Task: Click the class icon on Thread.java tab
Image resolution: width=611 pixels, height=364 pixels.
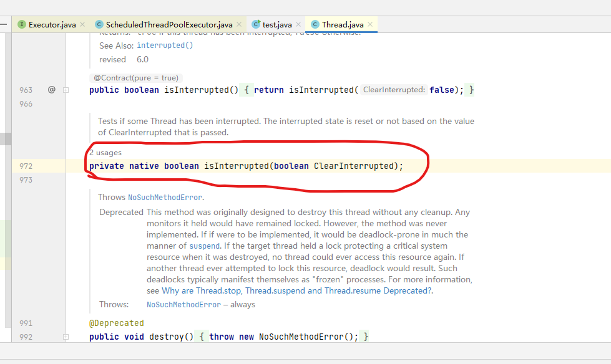Action: coord(315,24)
